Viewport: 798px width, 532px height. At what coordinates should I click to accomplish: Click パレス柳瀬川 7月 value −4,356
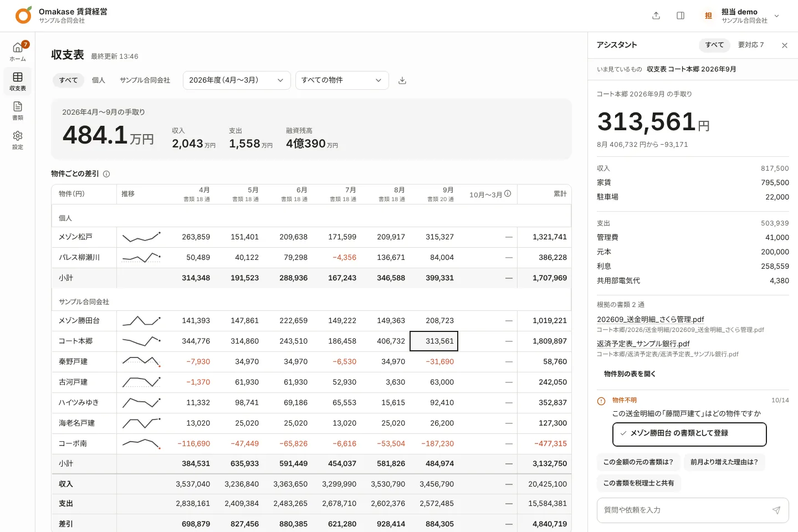pos(345,258)
